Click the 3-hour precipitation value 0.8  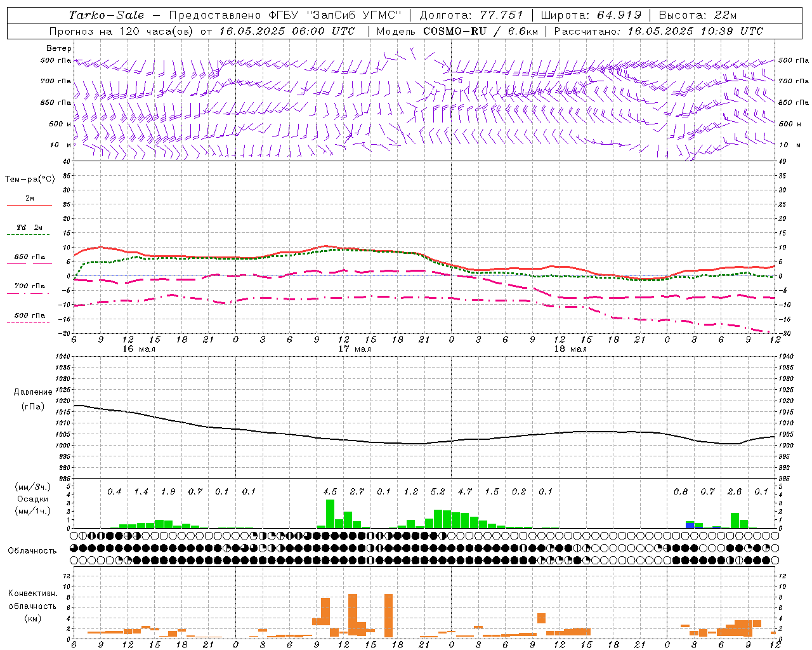point(681,491)
